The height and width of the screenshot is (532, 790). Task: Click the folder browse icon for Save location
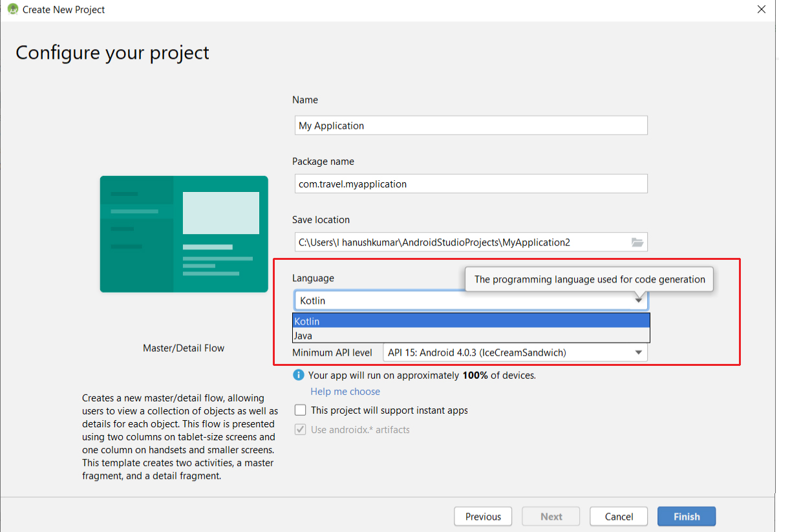coord(637,242)
